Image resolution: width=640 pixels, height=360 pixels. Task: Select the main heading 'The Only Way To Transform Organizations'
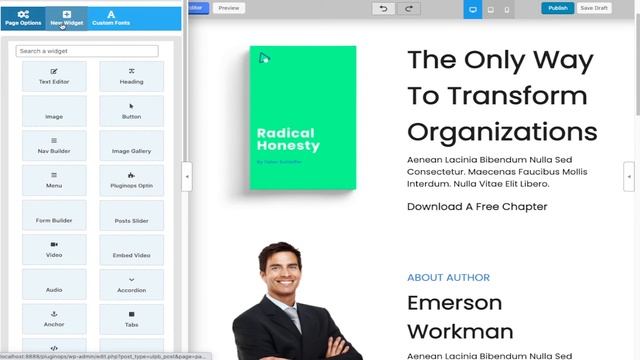(502, 96)
